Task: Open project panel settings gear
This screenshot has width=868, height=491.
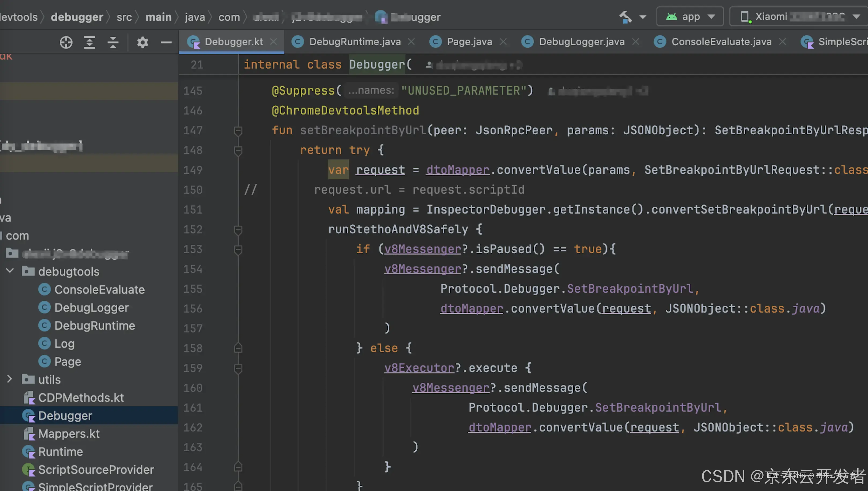Action: tap(143, 42)
